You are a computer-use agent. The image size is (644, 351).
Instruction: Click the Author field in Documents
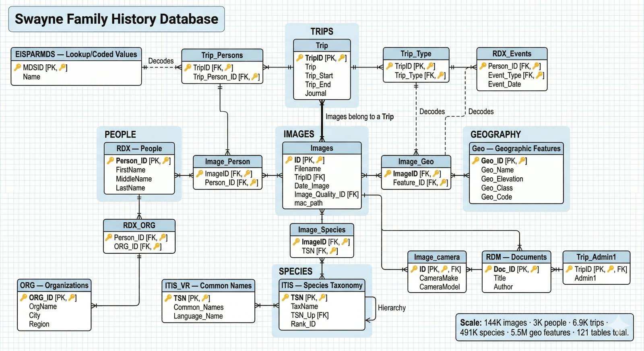coord(503,287)
